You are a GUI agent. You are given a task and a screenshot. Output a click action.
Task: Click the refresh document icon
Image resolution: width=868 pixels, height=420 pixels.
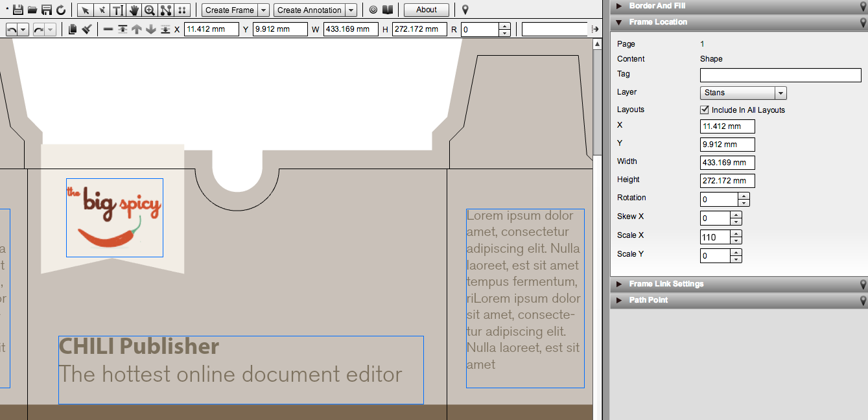click(61, 10)
